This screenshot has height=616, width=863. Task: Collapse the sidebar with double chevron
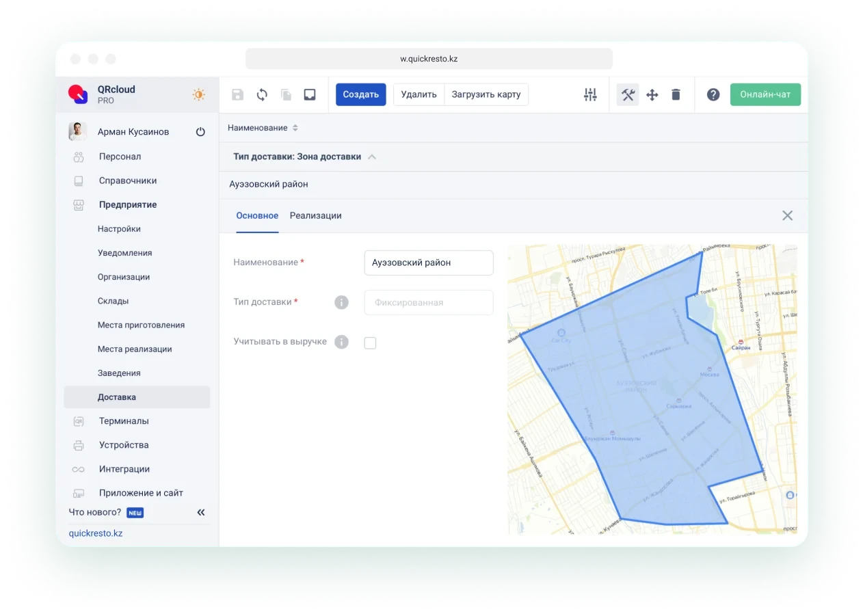coord(201,512)
